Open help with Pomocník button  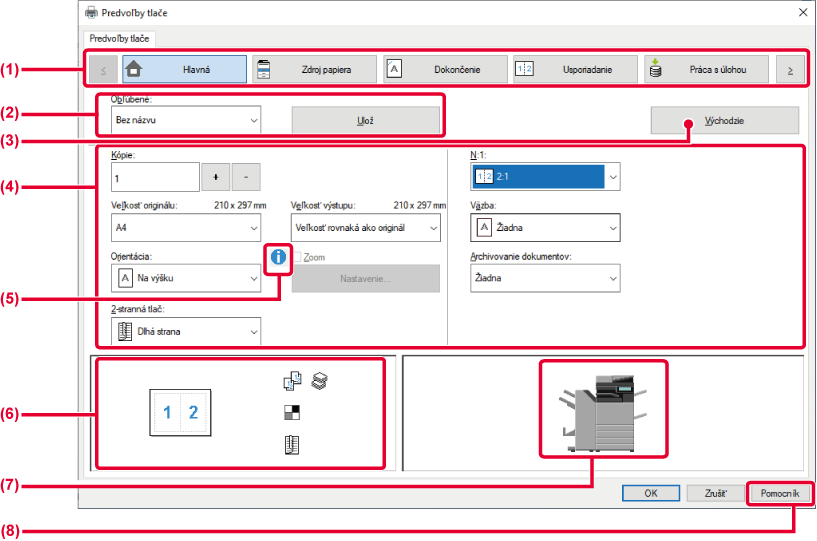(x=779, y=493)
